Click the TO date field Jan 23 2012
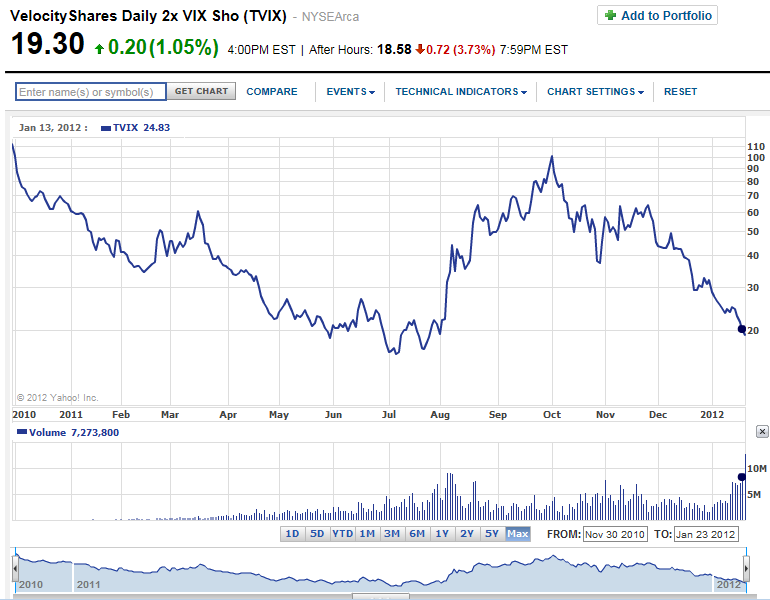Viewport: 770px width, 600px height. pyautogui.click(x=706, y=534)
